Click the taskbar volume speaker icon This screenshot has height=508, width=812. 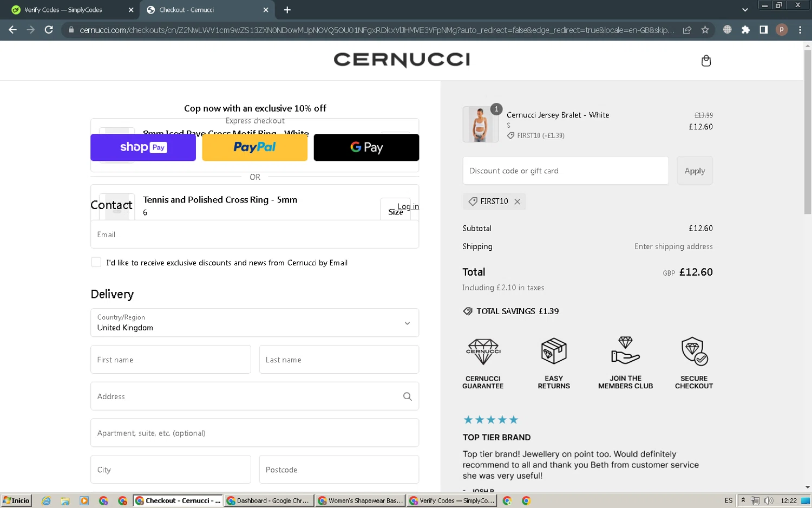pos(769,500)
